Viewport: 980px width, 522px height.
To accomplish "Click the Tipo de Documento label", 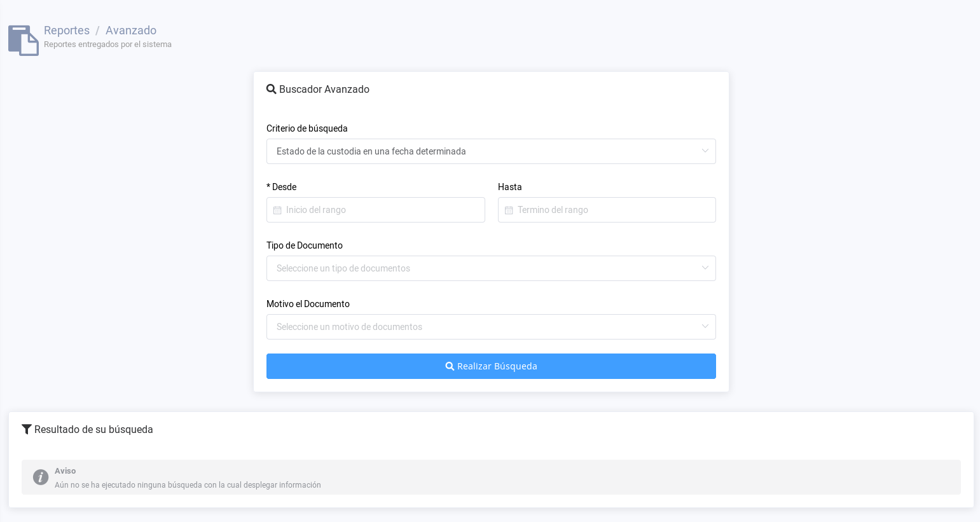I will (305, 245).
